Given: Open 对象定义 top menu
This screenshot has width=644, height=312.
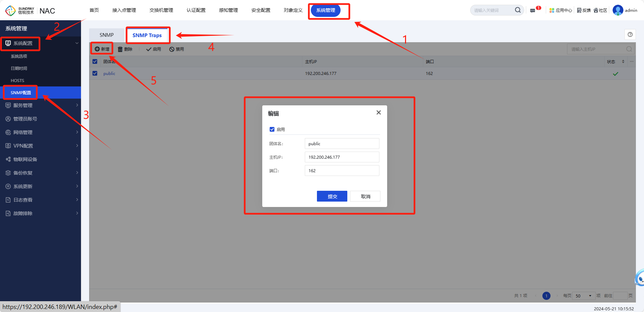Looking at the screenshot, I should point(293,10).
